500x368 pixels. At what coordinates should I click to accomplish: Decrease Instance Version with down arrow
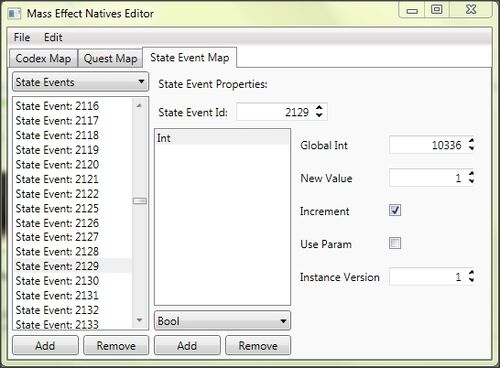click(471, 280)
